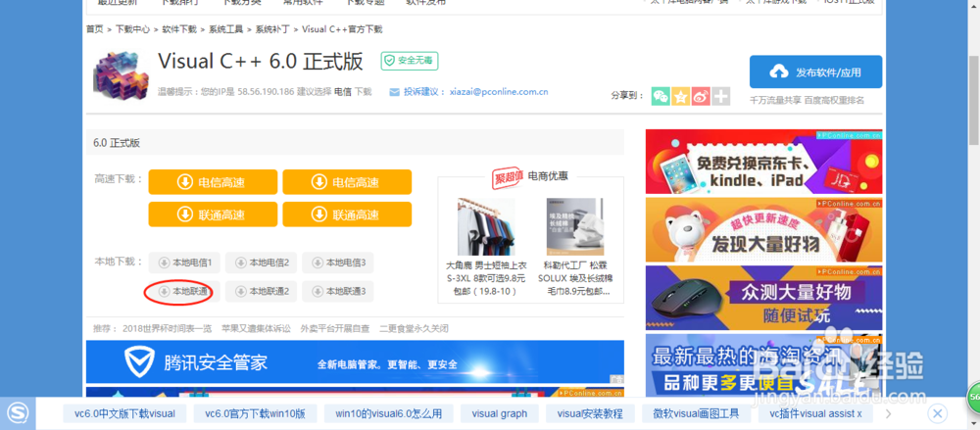Open 科勒代工厂 松霖 towel product text
The width and height of the screenshot is (980, 430).
(x=575, y=278)
